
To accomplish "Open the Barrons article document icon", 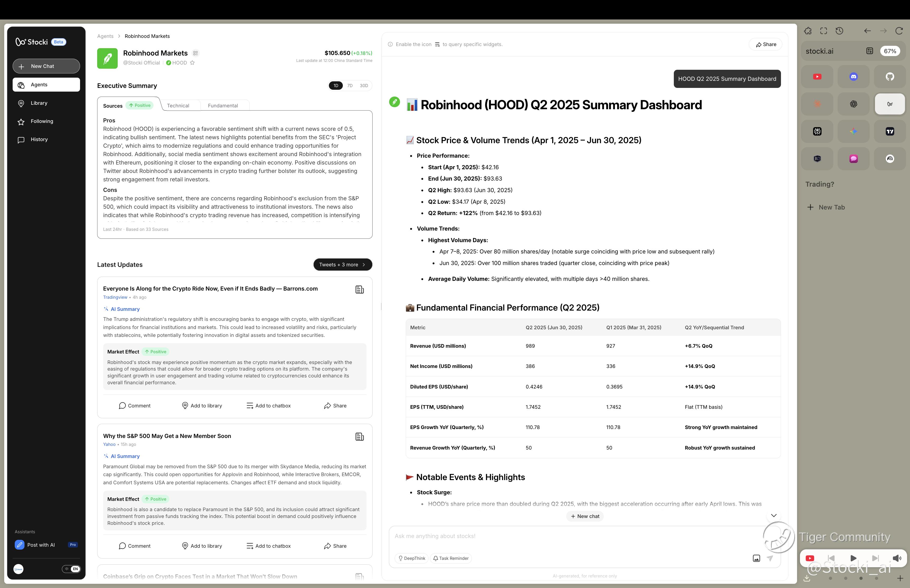I will tap(359, 290).
